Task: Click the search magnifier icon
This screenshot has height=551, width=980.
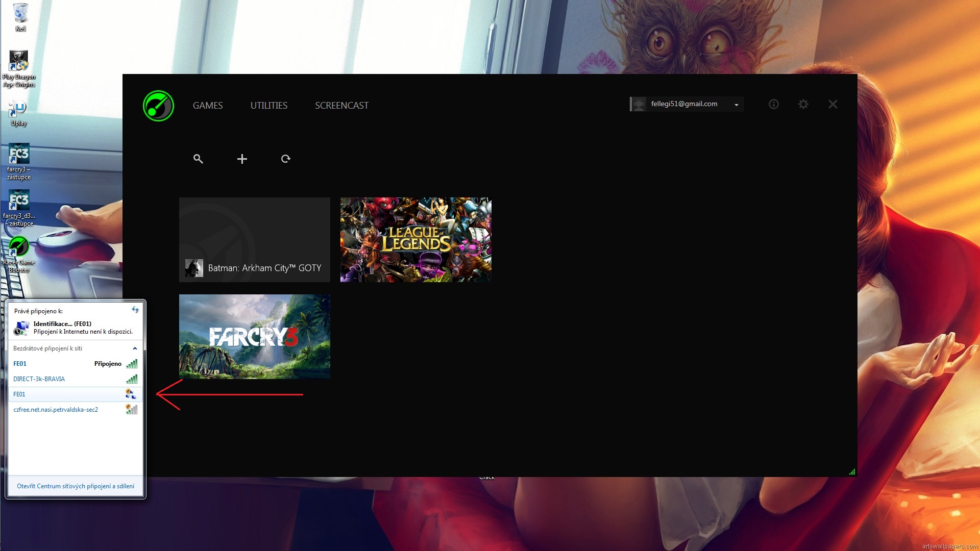Action: point(198,159)
